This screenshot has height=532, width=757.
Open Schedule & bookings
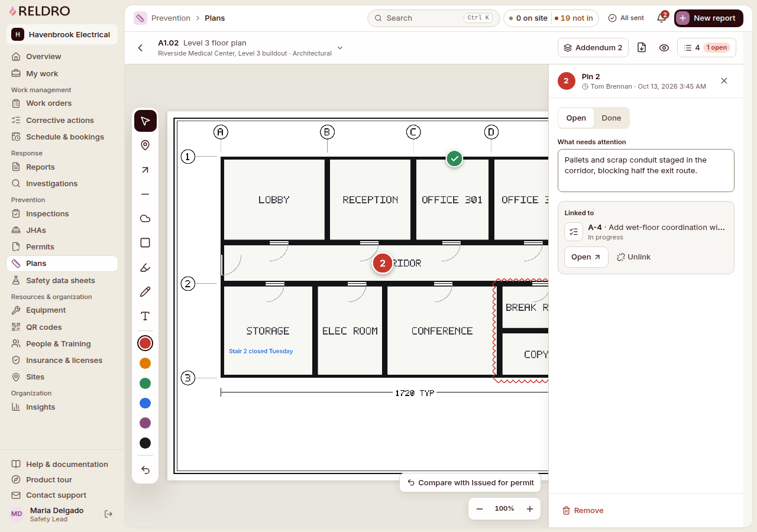coord(62,137)
